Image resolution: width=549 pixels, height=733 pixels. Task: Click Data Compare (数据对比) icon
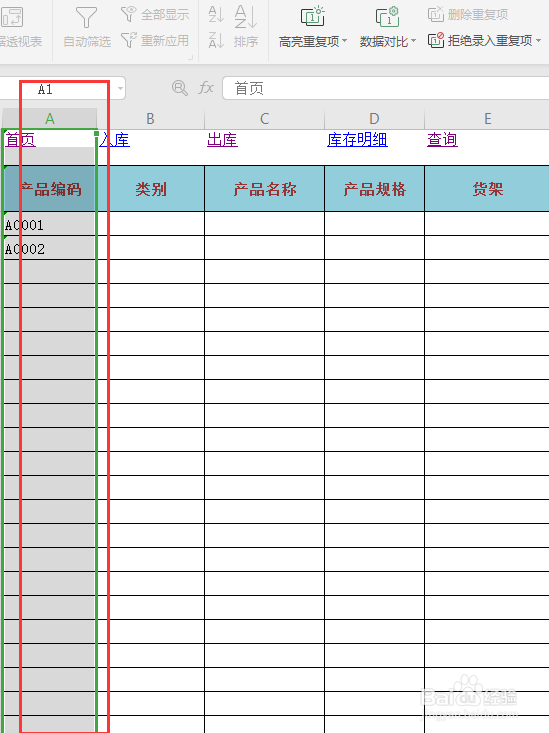387,17
